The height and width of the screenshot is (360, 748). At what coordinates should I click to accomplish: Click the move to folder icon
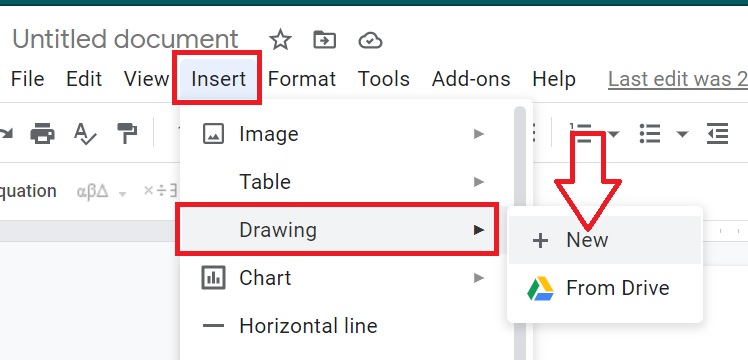(x=324, y=40)
